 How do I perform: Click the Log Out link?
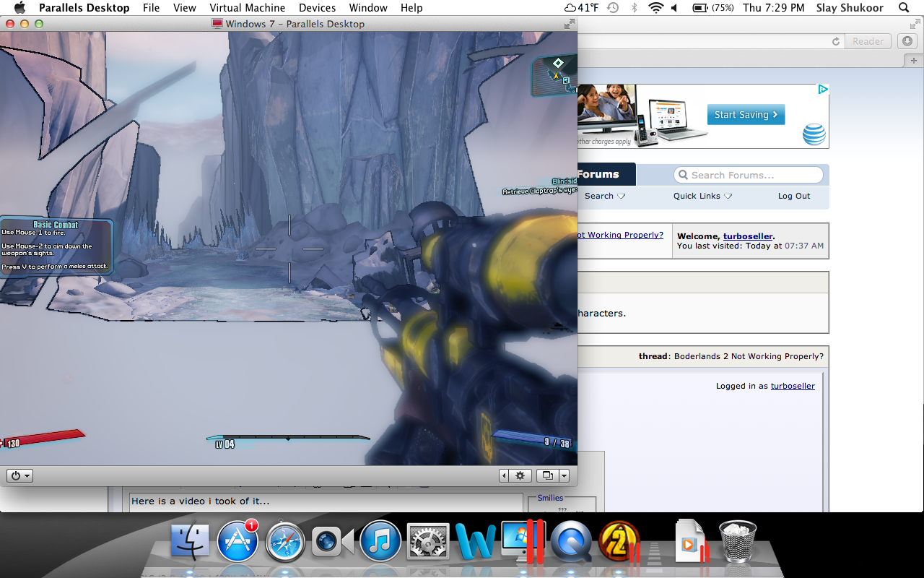(x=794, y=196)
